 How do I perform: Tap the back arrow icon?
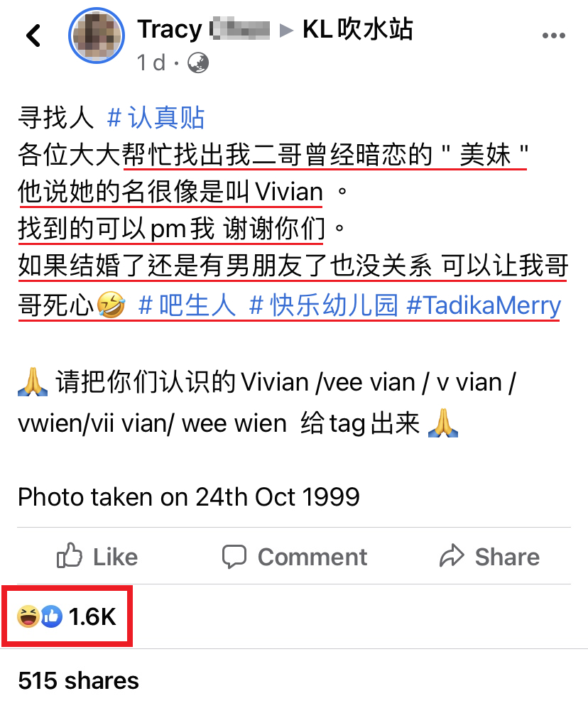(x=33, y=36)
